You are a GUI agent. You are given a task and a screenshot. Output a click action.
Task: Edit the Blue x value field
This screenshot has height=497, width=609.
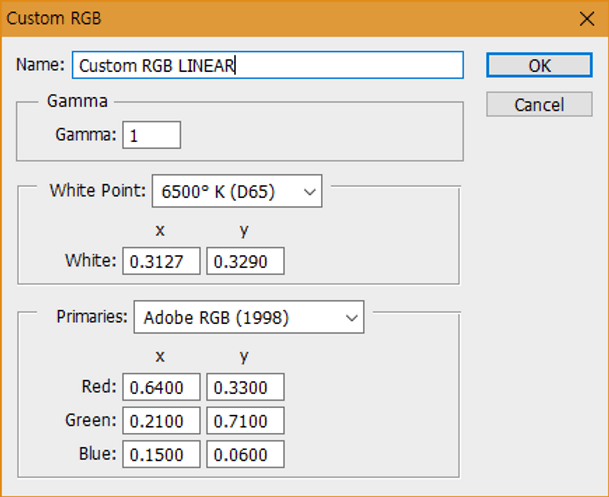[161, 454]
